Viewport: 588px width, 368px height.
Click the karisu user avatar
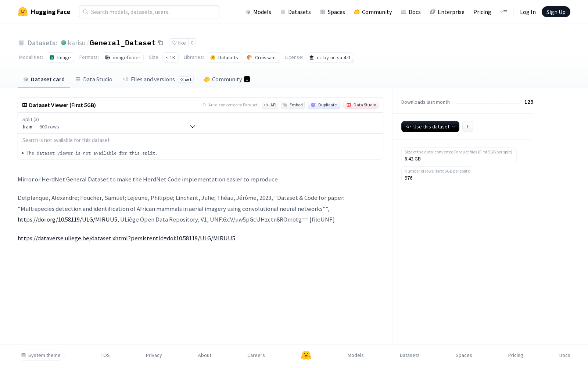[x=64, y=43]
